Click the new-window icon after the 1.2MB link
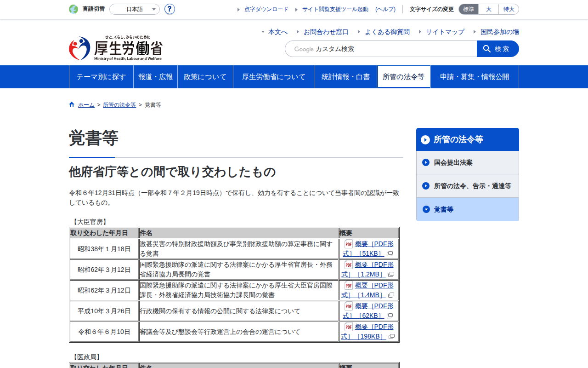The width and height of the screenshot is (588, 368). pyautogui.click(x=391, y=275)
